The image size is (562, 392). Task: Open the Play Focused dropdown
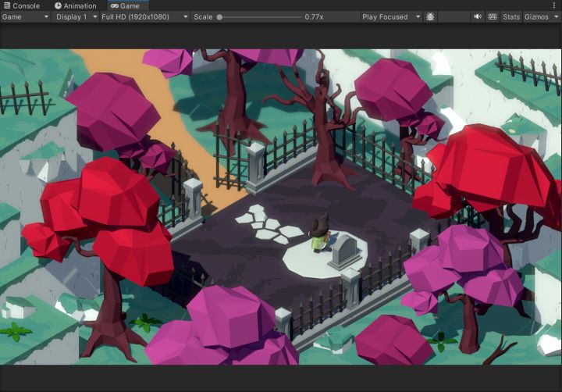pyautogui.click(x=391, y=17)
